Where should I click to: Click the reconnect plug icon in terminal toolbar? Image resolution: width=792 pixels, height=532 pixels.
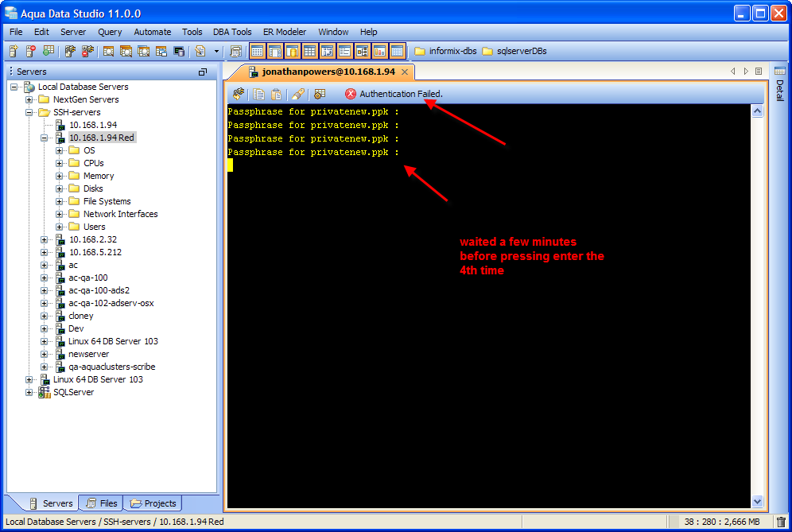[239, 94]
